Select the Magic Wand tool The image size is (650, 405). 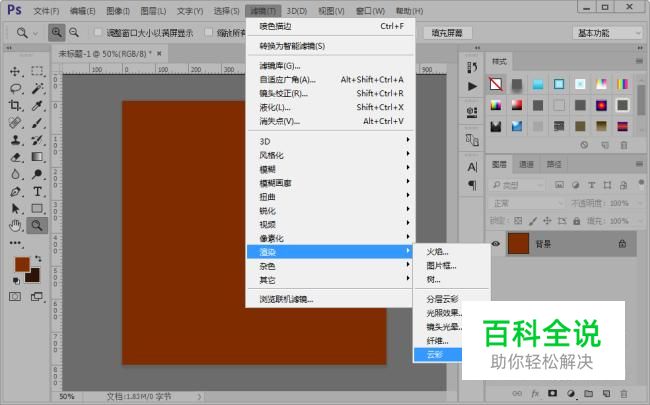click(x=37, y=89)
